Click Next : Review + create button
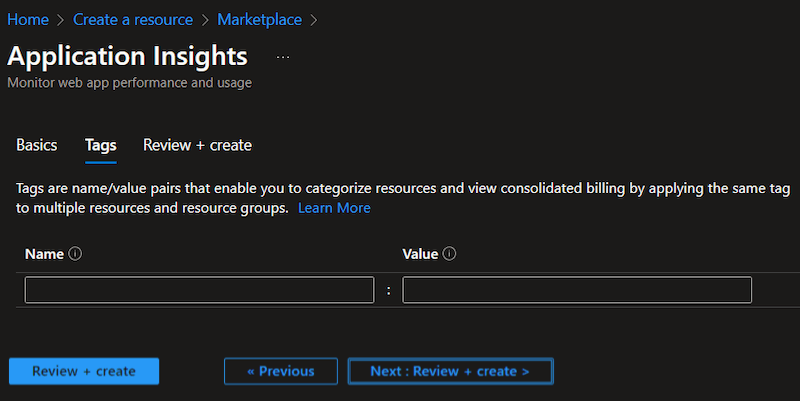Screen dimensions: 800x401 click(x=451, y=371)
